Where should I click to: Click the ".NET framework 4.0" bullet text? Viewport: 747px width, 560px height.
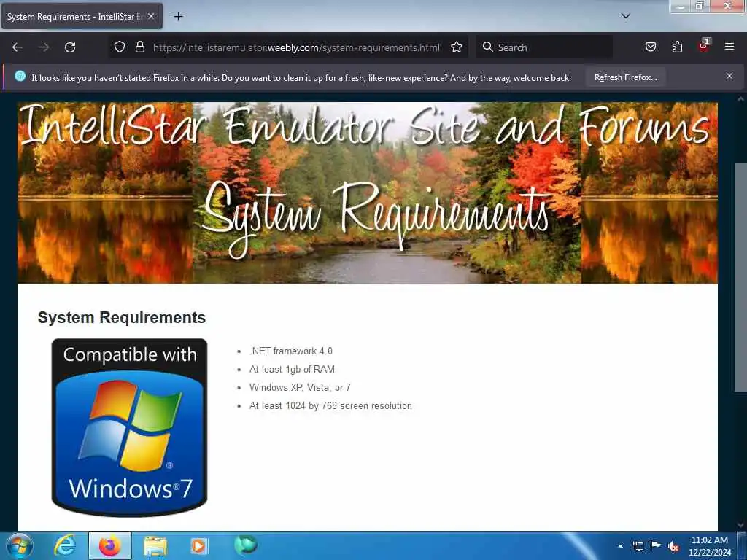[x=291, y=351]
